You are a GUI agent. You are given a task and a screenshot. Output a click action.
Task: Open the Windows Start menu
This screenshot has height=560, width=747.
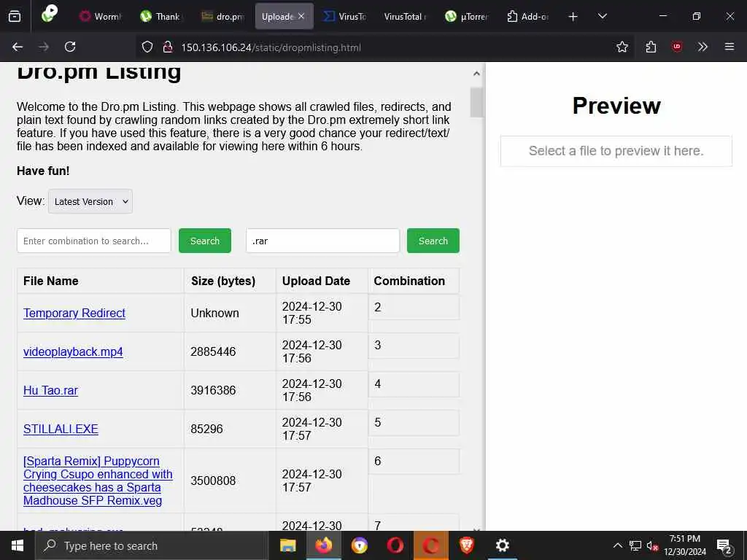[18, 545]
